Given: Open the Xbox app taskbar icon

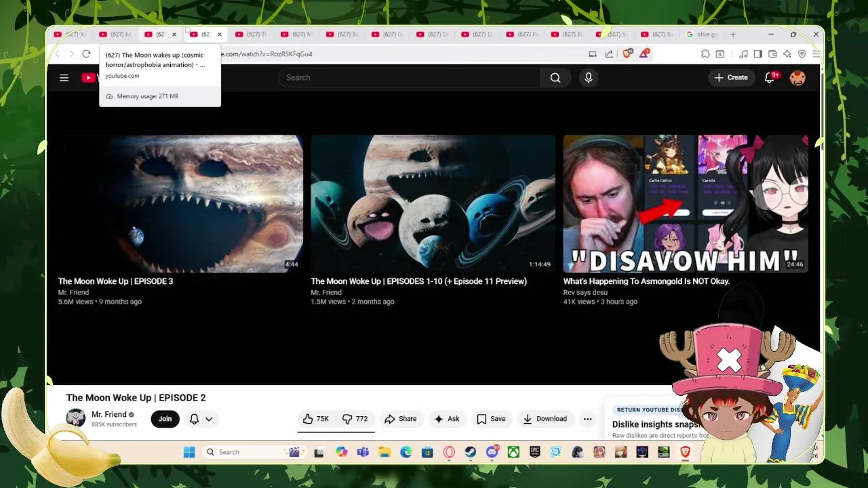Looking at the screenshot, I should (x=513, y=452).
